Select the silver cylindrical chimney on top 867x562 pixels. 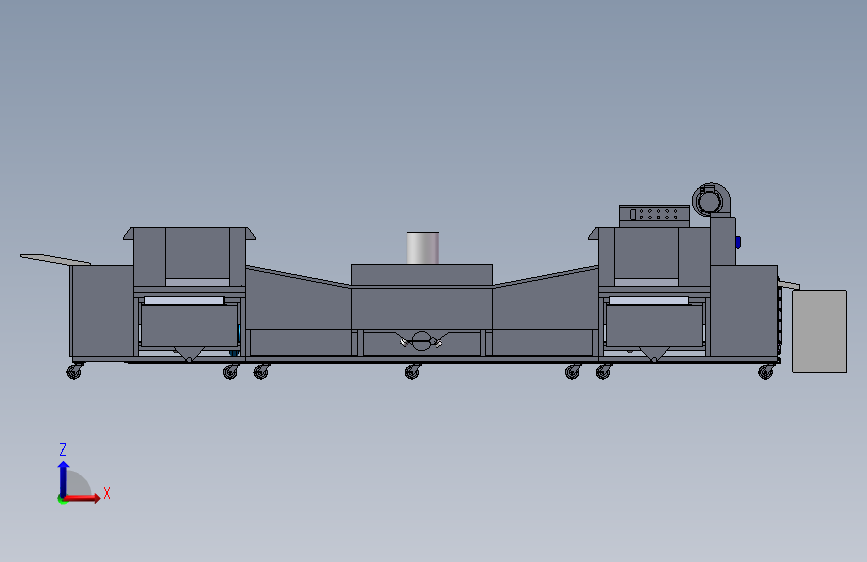coord(422,248)
